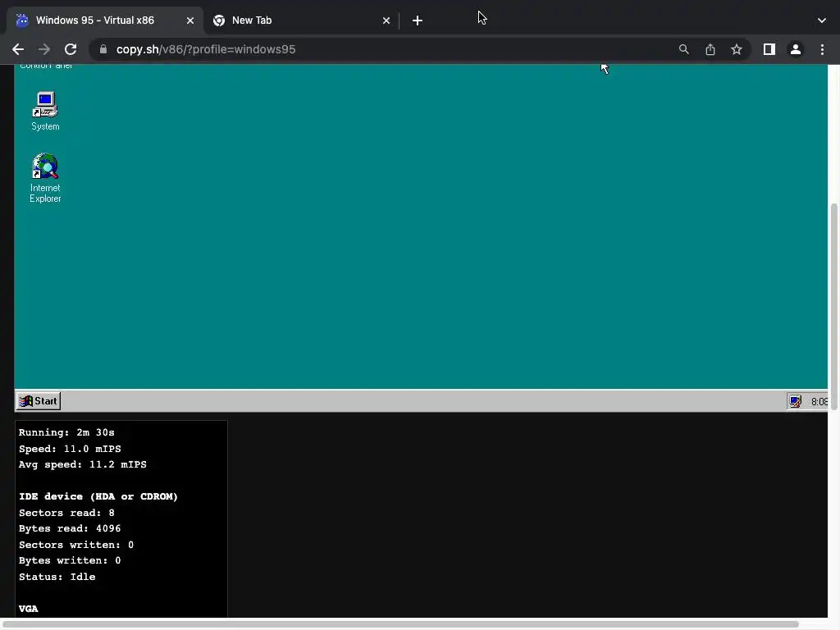This screenshot has height=630, width=840.
Task: Close the New Tab tab
Action: click(x=386, y=21)
